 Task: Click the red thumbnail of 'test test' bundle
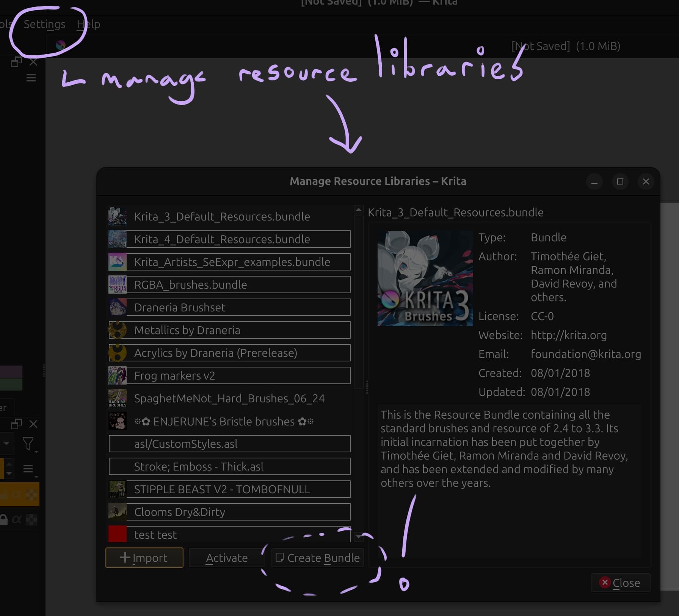coord(117,534)
